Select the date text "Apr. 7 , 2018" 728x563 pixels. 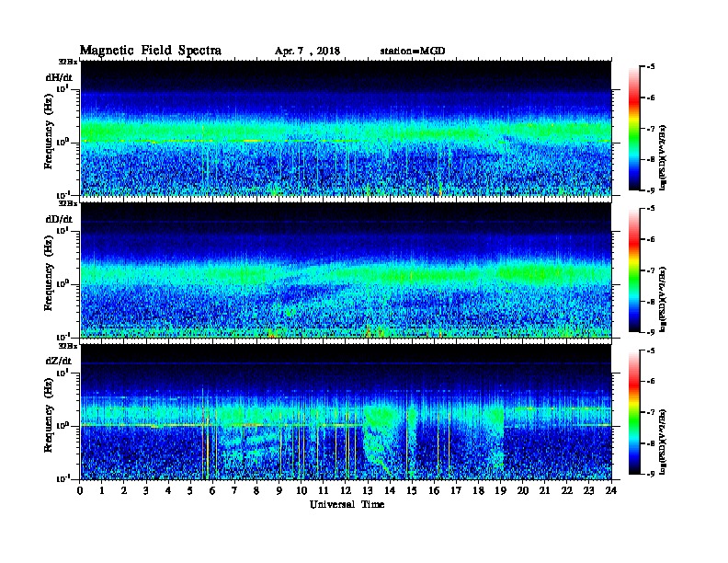tap(307, 52)
